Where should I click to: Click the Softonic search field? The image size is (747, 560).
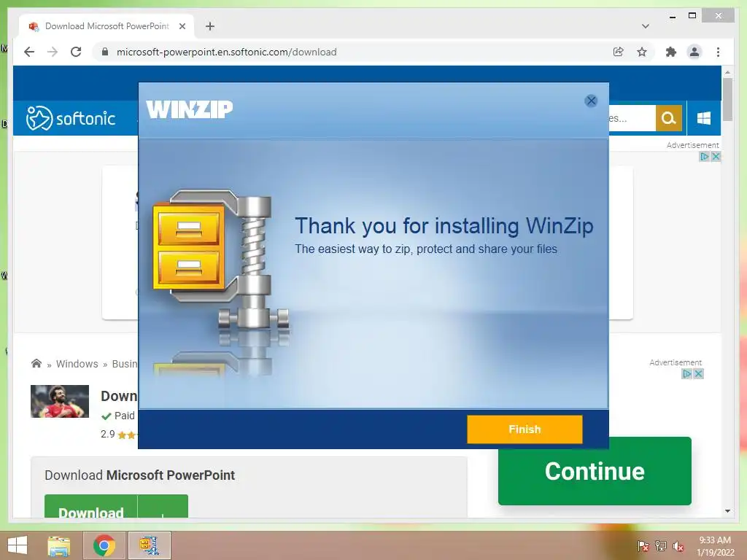point(632,117)
